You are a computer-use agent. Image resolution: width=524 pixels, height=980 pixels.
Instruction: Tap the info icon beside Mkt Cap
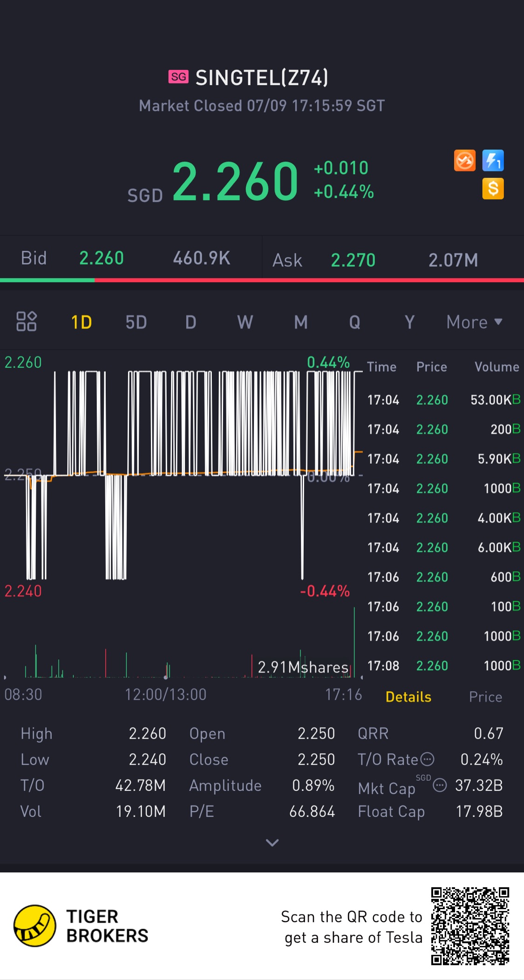pos(440,786)
